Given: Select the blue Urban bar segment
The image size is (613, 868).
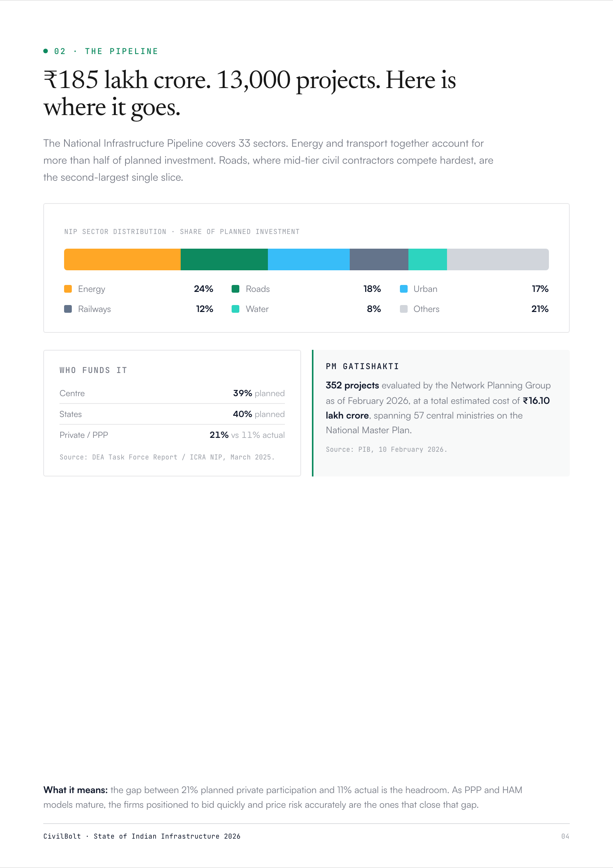Looking at the screenshot, I should (309, 259).
